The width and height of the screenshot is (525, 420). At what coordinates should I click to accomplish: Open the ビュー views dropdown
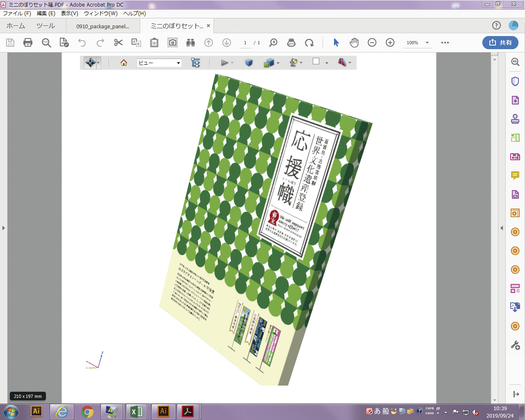pyautogui.click(x=159, y=63)
